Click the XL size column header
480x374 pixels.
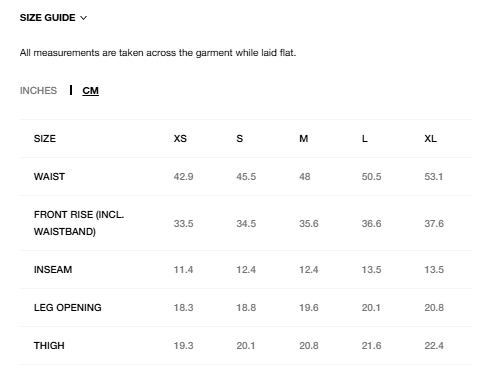pos(430,139)
